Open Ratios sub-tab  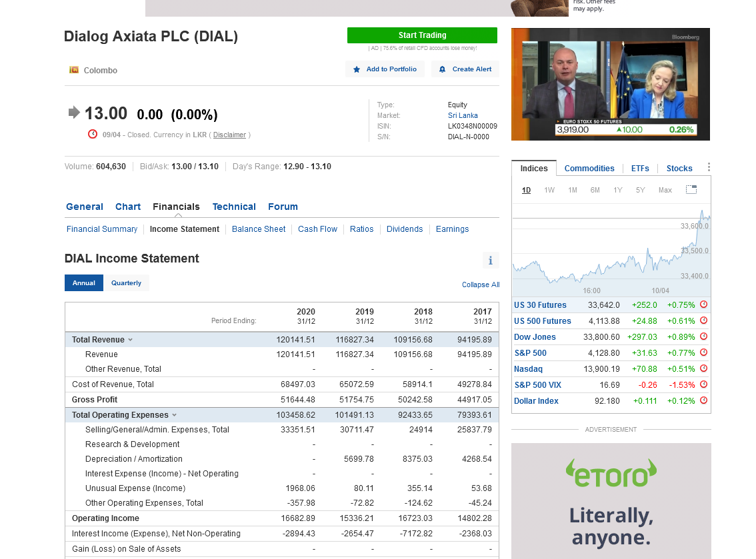tap(361, 229)
